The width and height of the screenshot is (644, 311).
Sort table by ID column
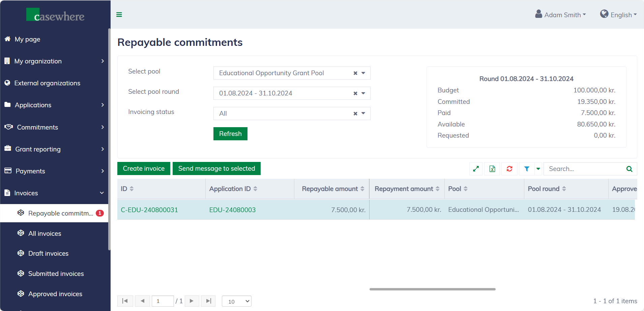pyautogui.click(x=132, y=189)
